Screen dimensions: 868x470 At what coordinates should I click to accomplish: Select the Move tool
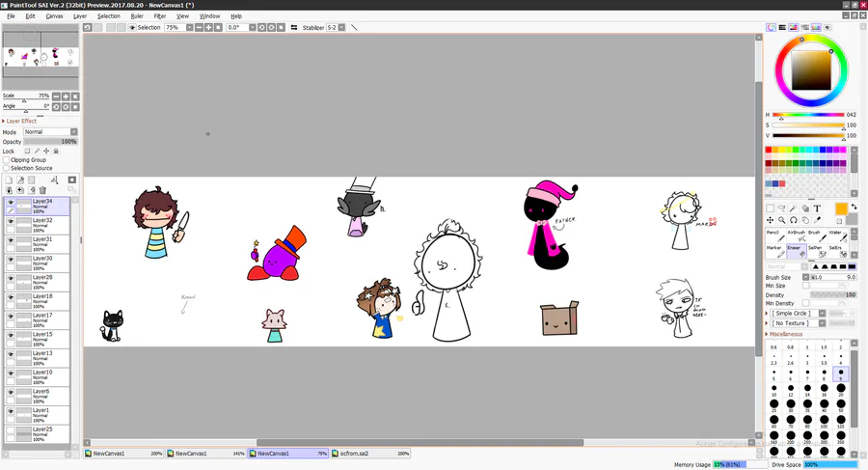click(770, 220)
